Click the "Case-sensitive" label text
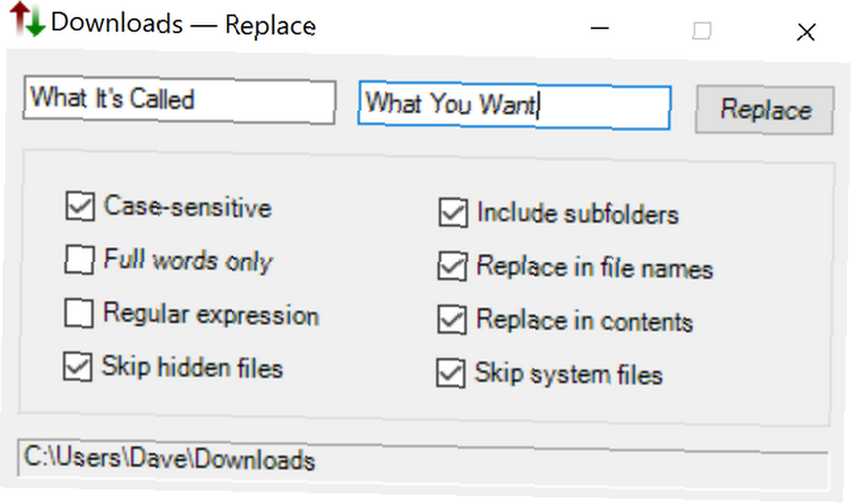Image resolution: width=852 pixels, height=504 pixels. pos(187,207)
